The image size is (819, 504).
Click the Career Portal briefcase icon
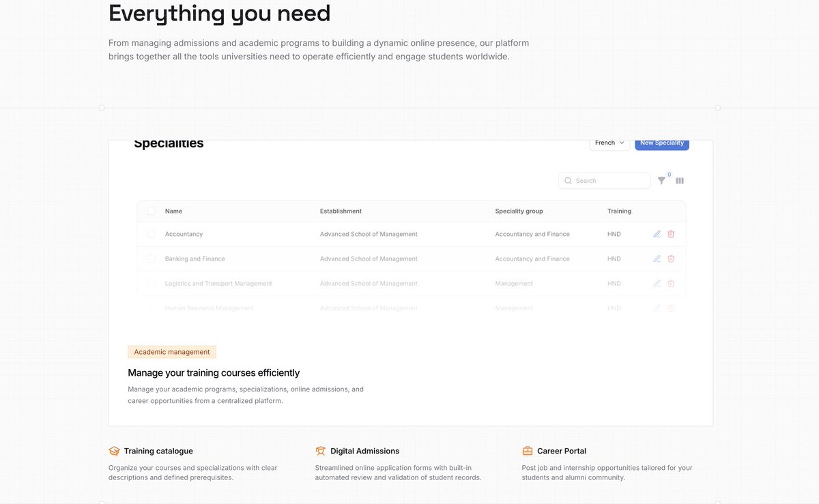pyautogui.click(x=528, y=451)
